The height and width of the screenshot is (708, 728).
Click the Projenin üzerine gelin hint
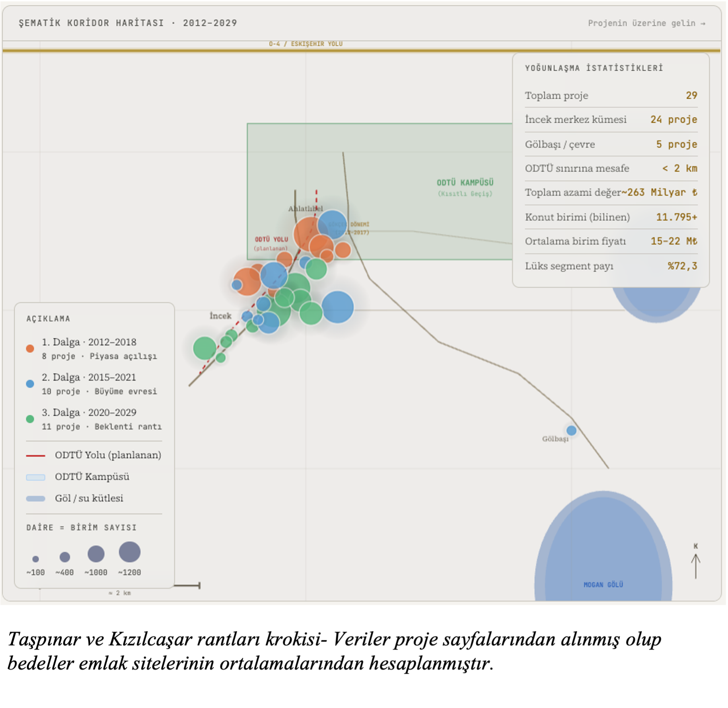pos(646,23)
